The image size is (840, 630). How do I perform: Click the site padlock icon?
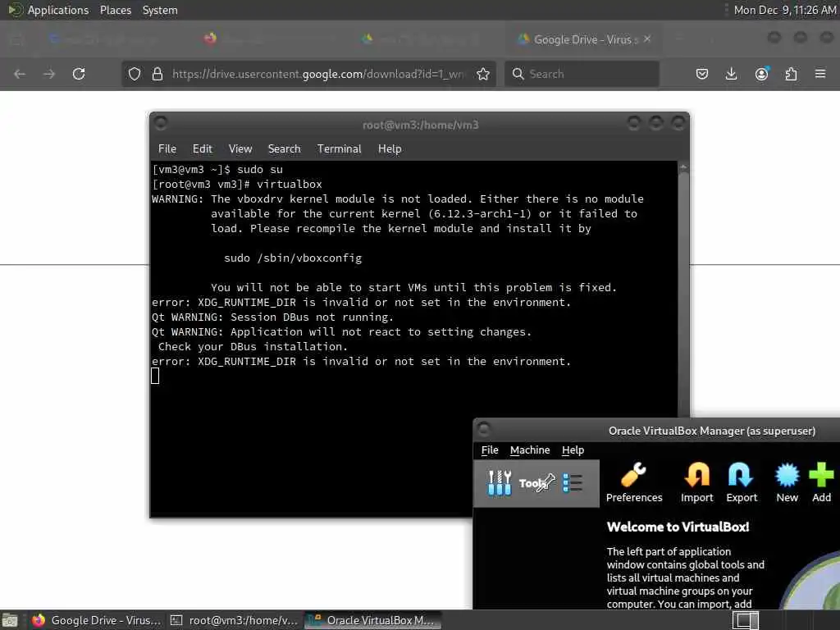157,73
